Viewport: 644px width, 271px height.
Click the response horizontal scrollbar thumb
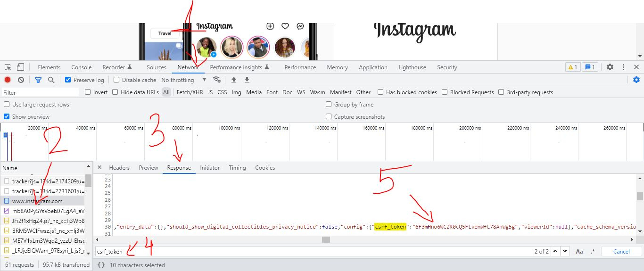[326, 239]
